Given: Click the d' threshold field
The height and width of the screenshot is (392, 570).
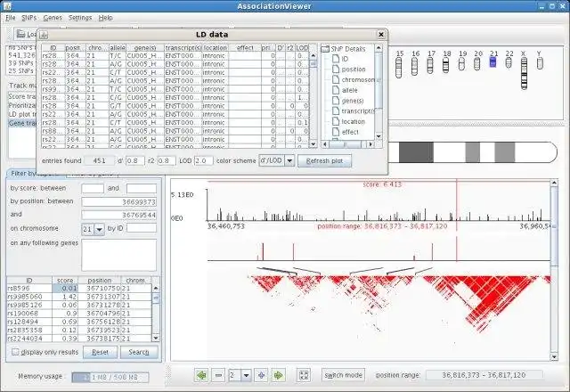Looking at the screenshot, I should click(x=135, y=160).
